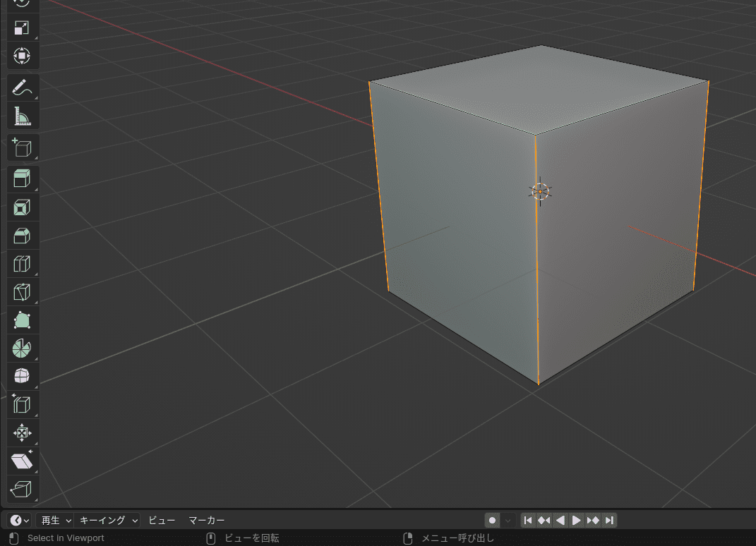The height and width of the screenshot is (546, 756).
Task: Jump to the start frame
Action: pyautogui.click(x=528, y=520)
